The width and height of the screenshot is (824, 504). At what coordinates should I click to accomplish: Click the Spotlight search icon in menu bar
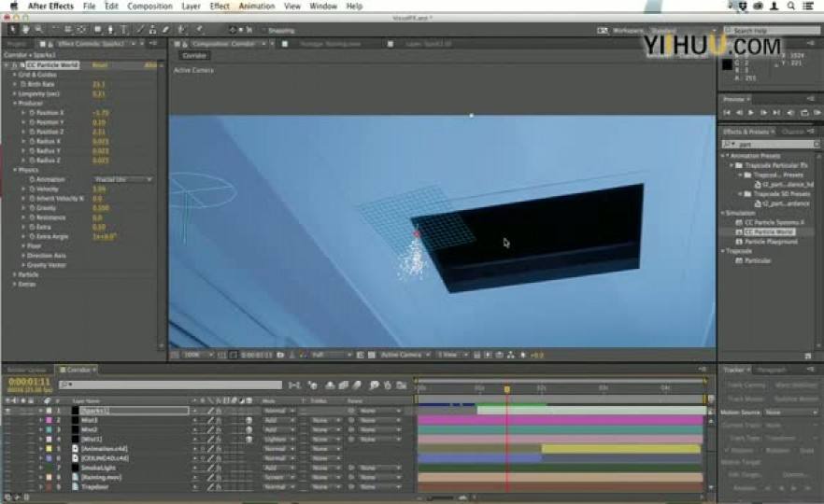[x=791, y=6]
